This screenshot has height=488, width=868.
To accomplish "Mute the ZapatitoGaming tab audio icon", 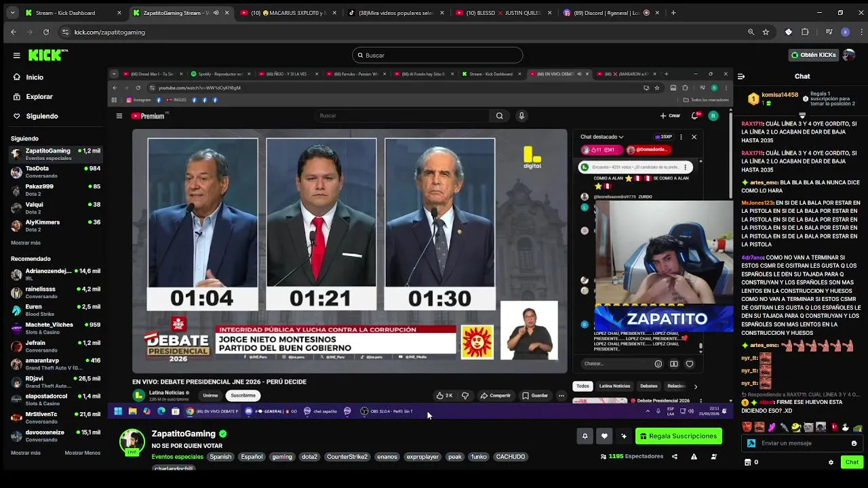I will pyautogui.click(x=216, y=13).
